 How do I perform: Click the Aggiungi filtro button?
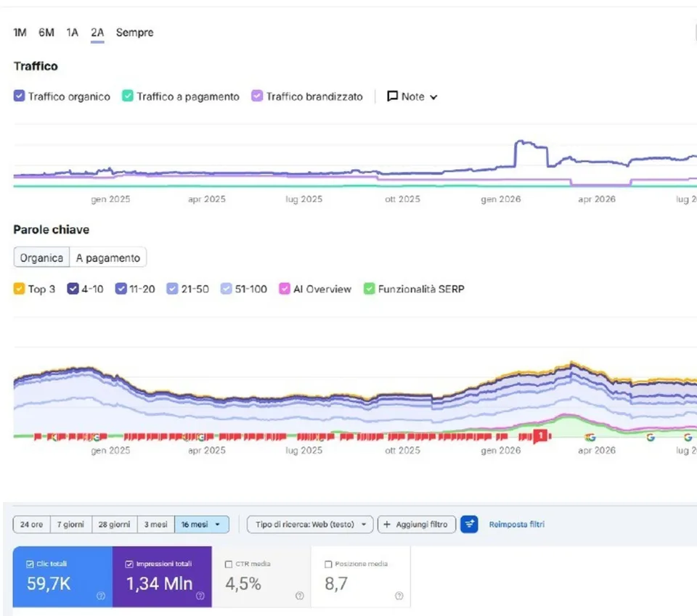pyautogui.click(x=417, y=525)
